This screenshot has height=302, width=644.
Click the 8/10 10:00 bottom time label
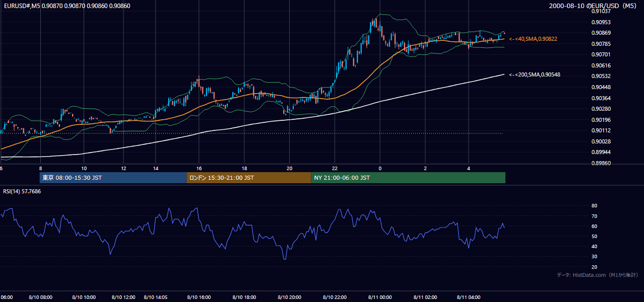[84, 297]
